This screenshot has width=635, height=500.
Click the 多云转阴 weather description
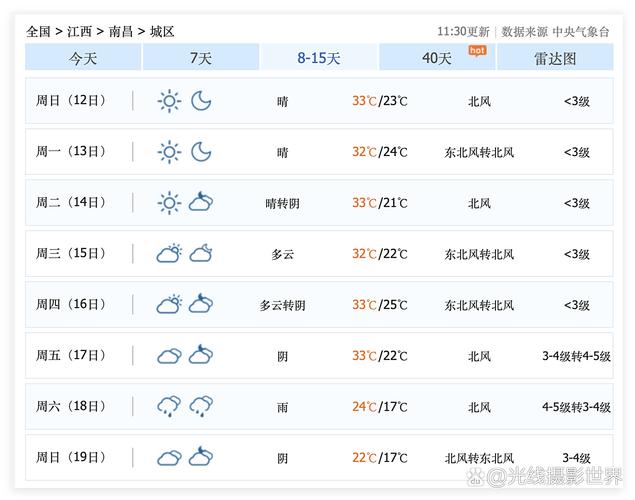283,305
